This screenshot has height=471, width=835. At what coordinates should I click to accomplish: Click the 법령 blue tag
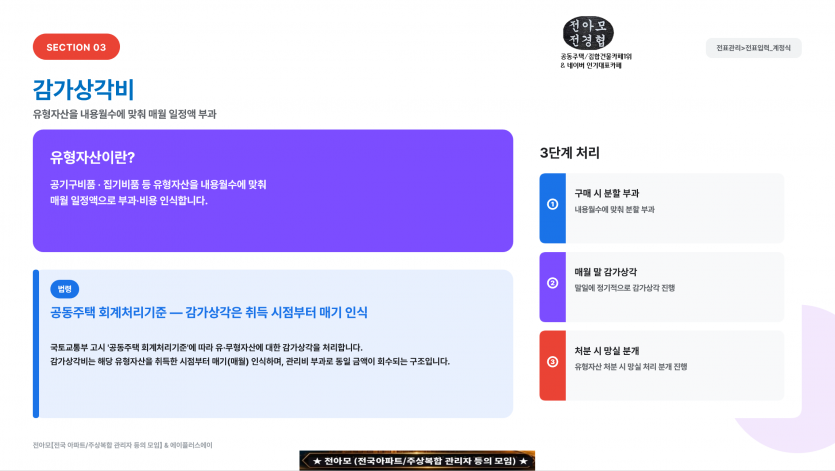(x=64, y=289)
